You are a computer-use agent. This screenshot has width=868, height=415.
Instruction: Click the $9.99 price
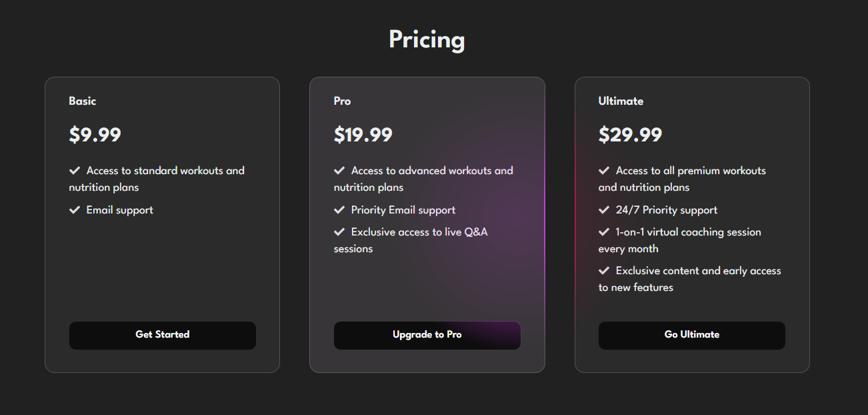coord(95,135)
